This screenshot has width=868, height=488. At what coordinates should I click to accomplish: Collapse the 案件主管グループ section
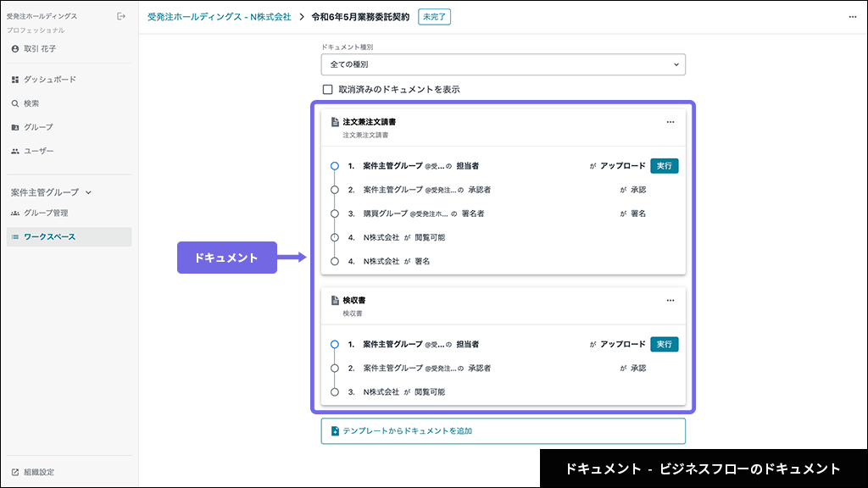(x=51, y=192)
